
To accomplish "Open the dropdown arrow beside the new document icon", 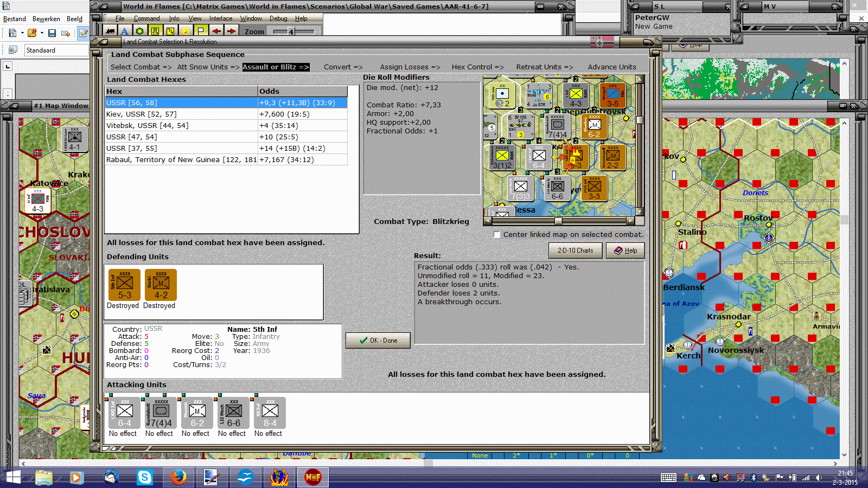I will [x=22, y=33].
